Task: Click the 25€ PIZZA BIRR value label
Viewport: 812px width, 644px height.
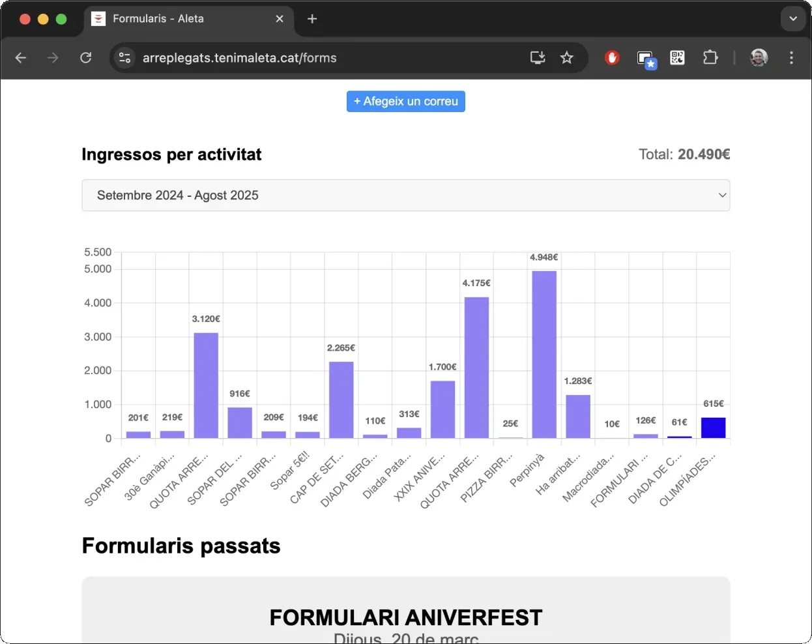Action: click(511, 424)
